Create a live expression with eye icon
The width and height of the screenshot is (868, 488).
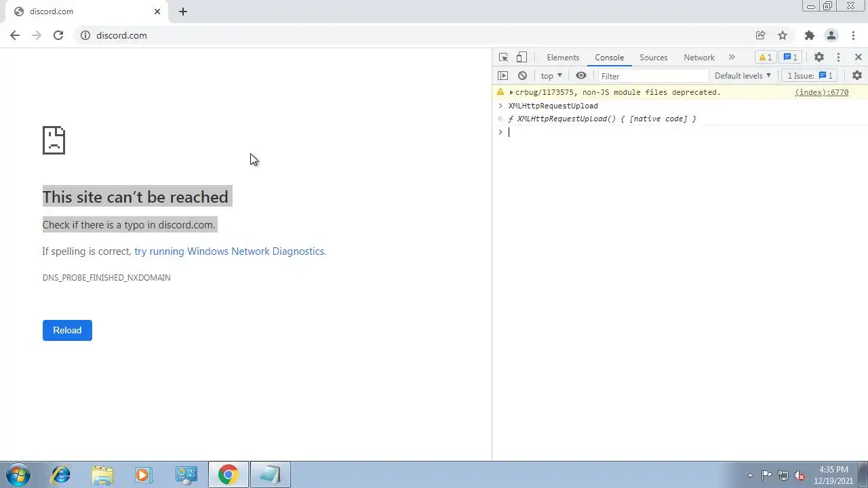pyautogui.click(x=581, y=76)
